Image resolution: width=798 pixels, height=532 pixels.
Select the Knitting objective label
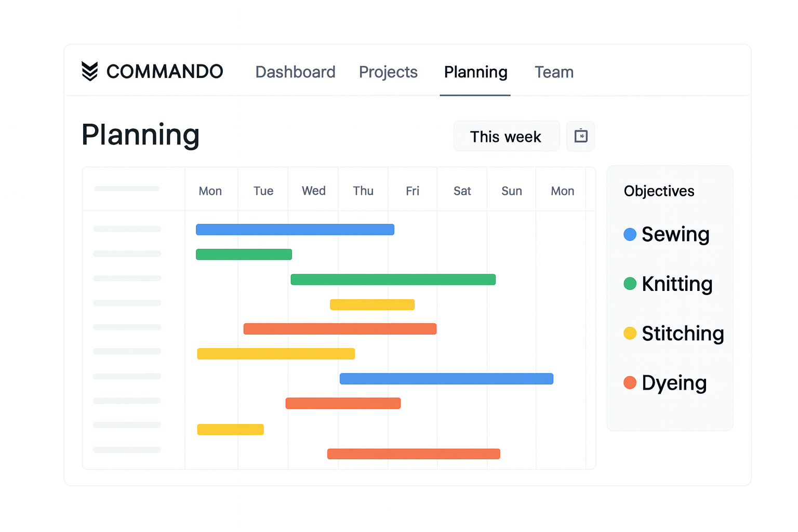click(x=676, y=284)
